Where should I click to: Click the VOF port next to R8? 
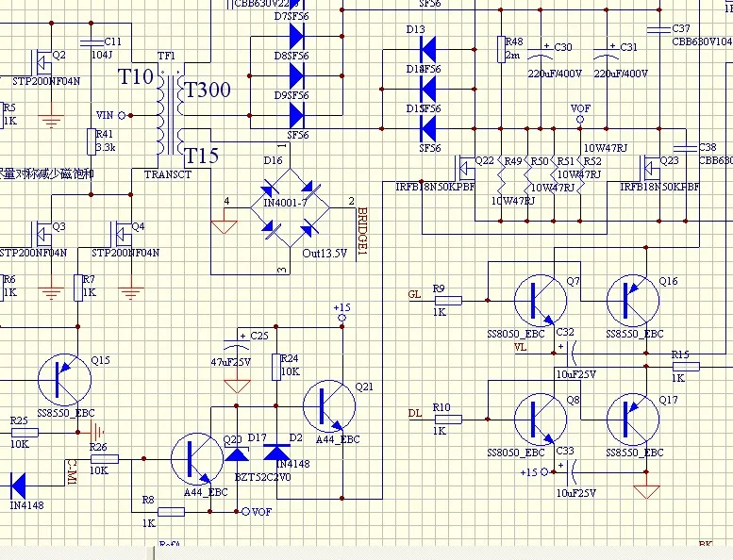coord(246,511)
